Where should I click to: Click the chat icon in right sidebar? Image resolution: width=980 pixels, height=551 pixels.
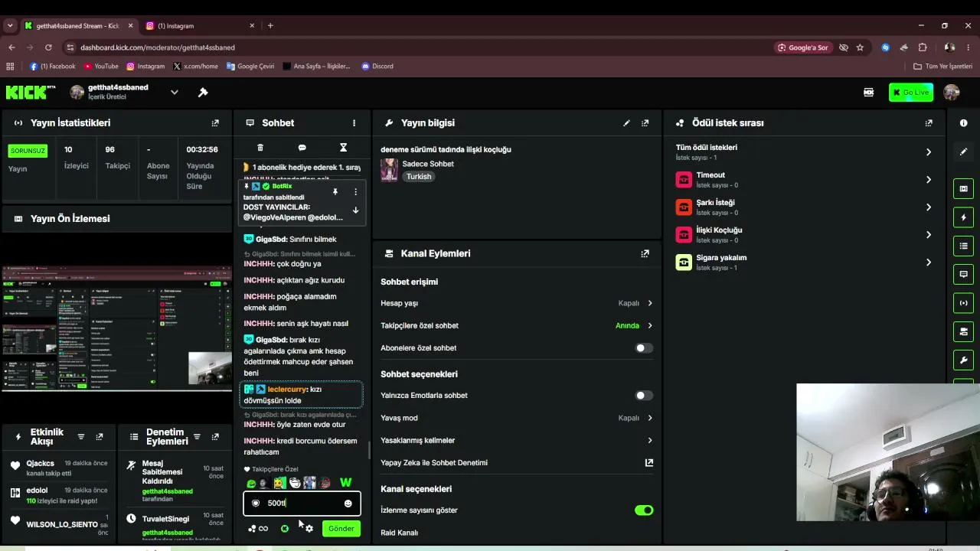pyautogui.click(x=963, y=274)
